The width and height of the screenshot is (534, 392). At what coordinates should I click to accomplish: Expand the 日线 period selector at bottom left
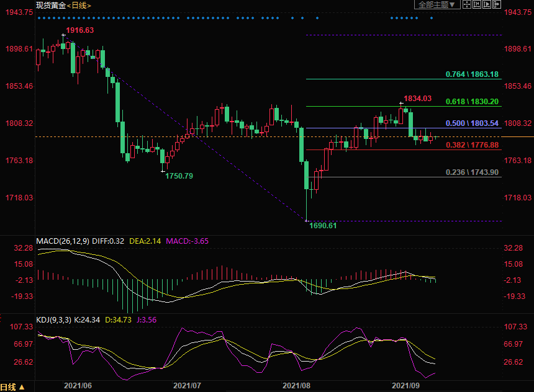click(x=13, y=386)
